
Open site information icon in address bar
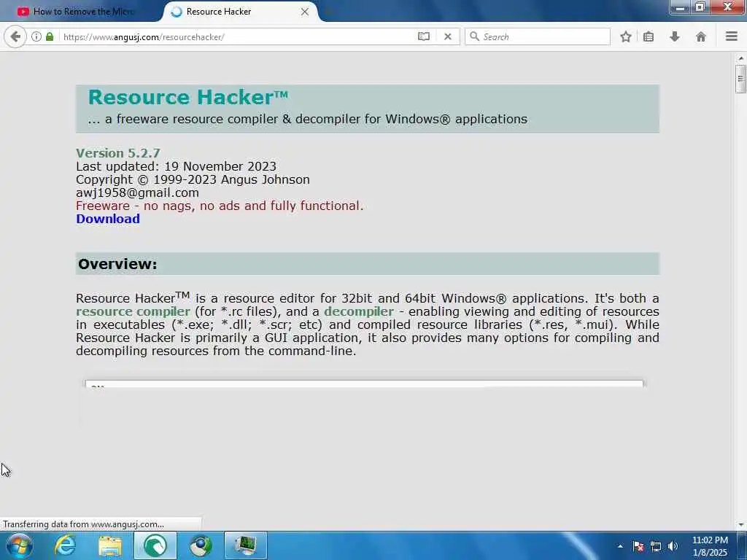coord(36,36)
